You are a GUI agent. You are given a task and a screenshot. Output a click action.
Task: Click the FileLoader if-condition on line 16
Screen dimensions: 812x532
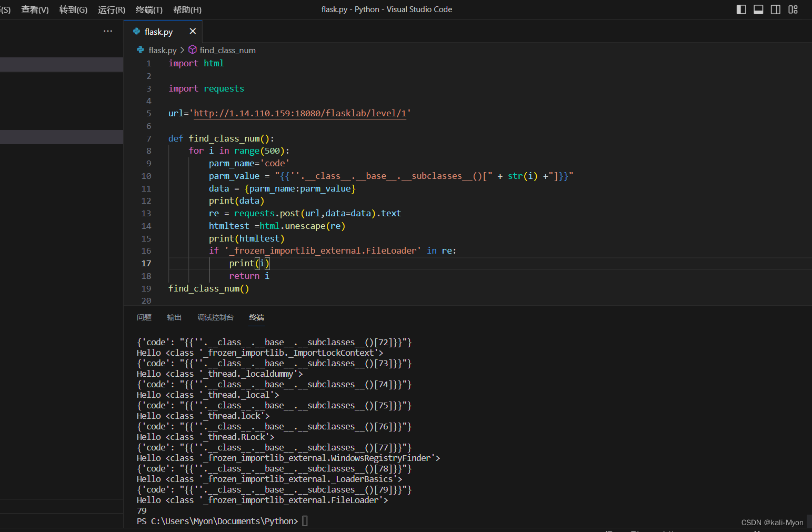tap(333, 250)
